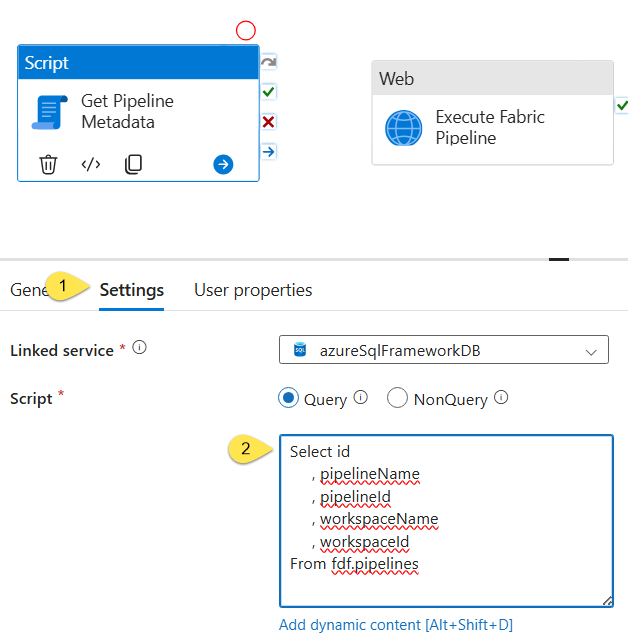This screenshot has height=642, width=628.
Task: Open the Settings tab
Action: click(132, 290)
